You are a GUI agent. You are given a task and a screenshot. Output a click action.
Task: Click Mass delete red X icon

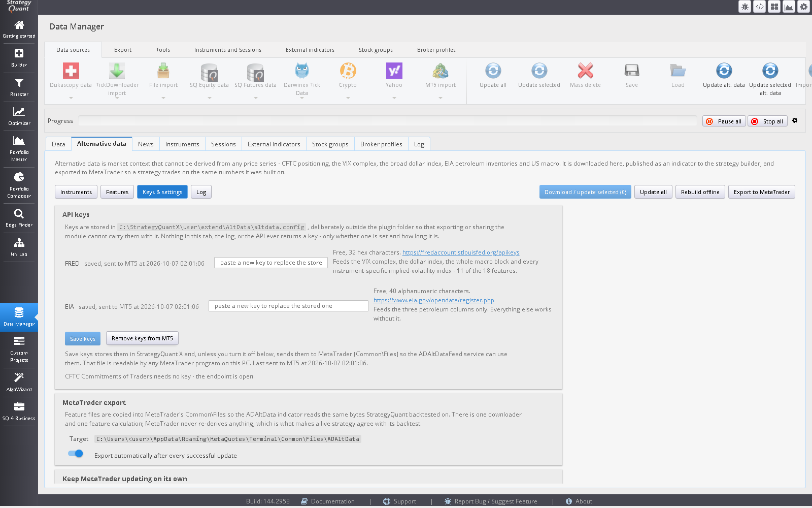pyautogui.click(x=585, y=71)
